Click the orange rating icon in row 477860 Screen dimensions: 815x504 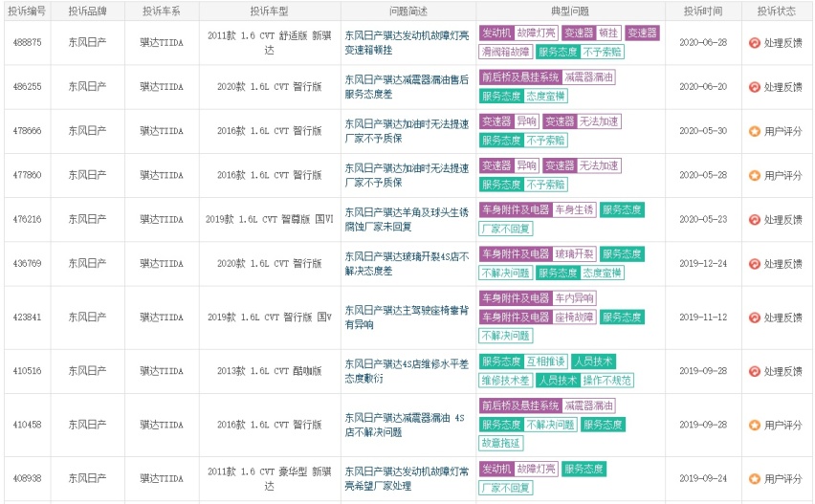click(754, 176)
